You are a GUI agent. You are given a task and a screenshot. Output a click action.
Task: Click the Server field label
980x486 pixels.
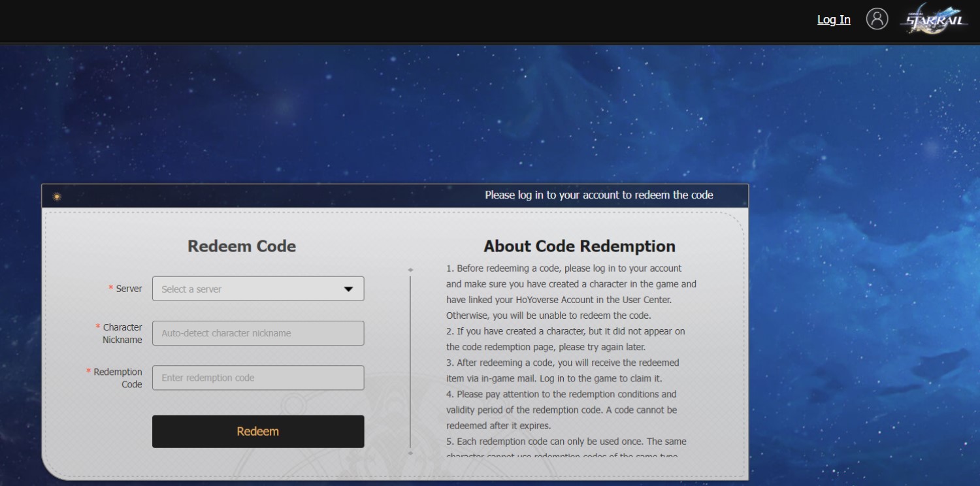129,289
